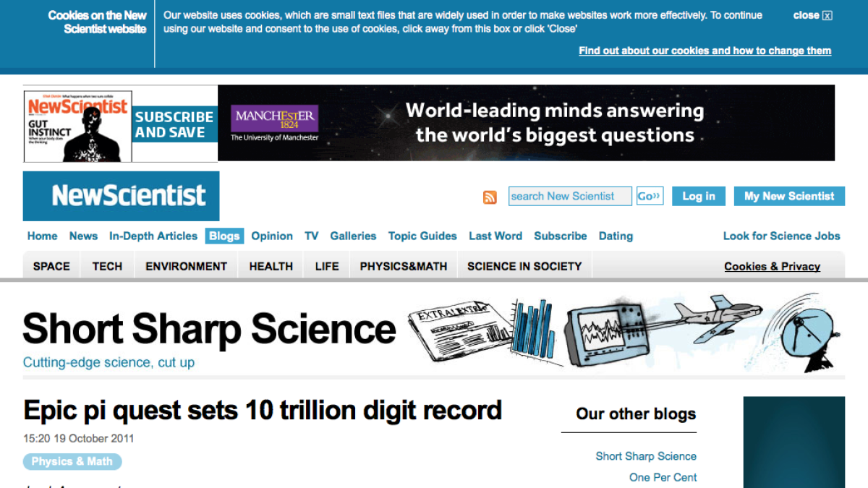Open the One Per Cent blog link

[663, 477]
